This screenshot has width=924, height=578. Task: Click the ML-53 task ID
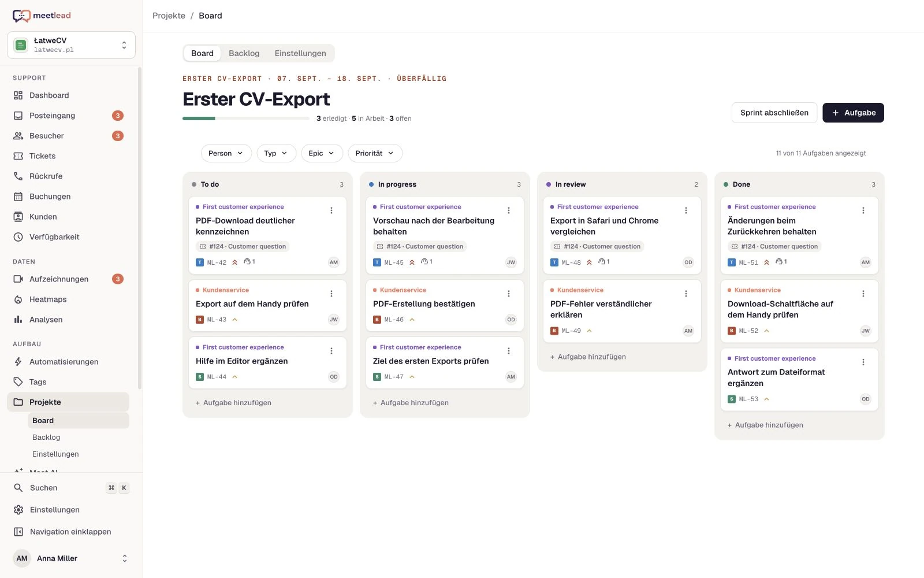(748, 399)
